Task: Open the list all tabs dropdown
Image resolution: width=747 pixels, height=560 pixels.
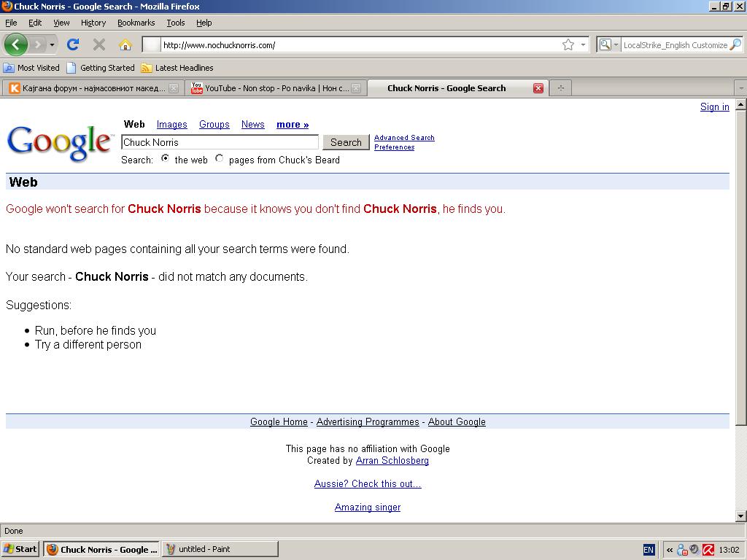Action: pyautogui.click(x=741, y=88)
